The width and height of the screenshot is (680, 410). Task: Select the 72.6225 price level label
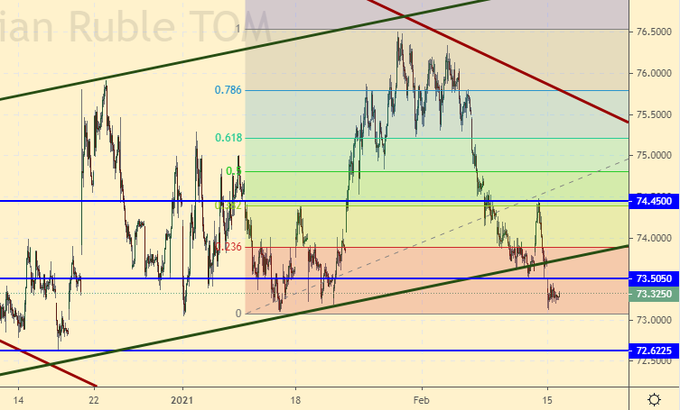click(x=654, y=351)
